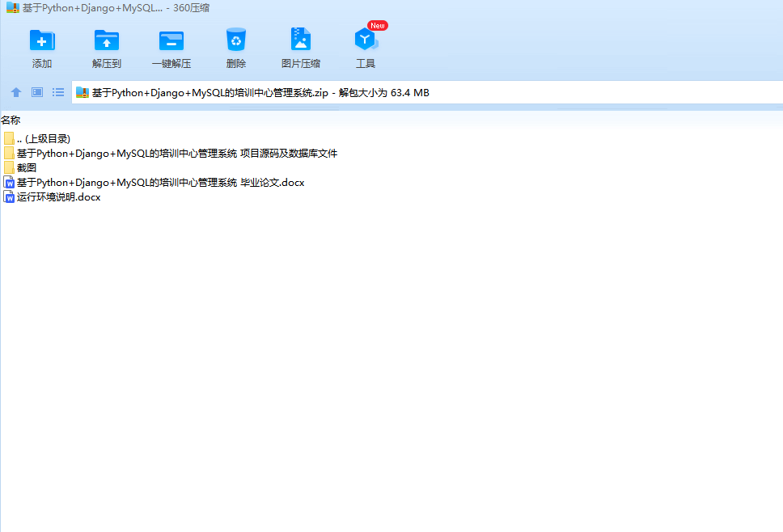Click the 360压缩 title bar app icon

12,8
